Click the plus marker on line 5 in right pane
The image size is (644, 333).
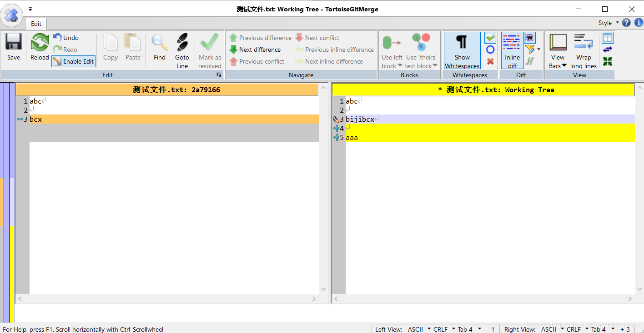(x=336, y=137)
